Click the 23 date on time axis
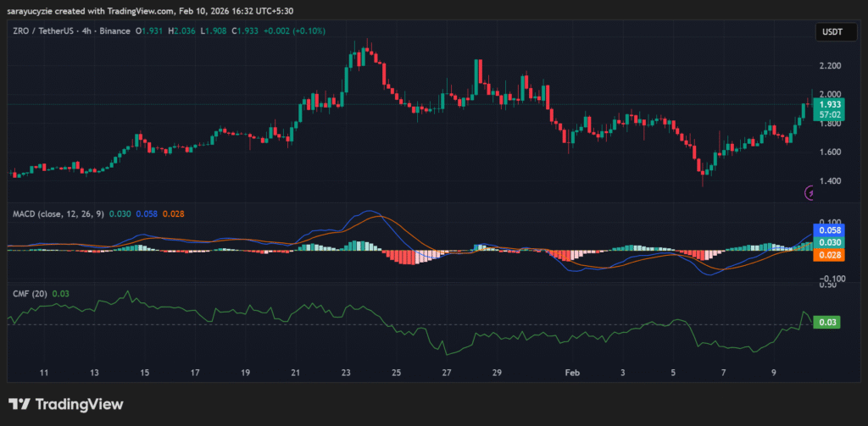Image resolution: width=868 pixels, height=426 pixels. (346, 373)
